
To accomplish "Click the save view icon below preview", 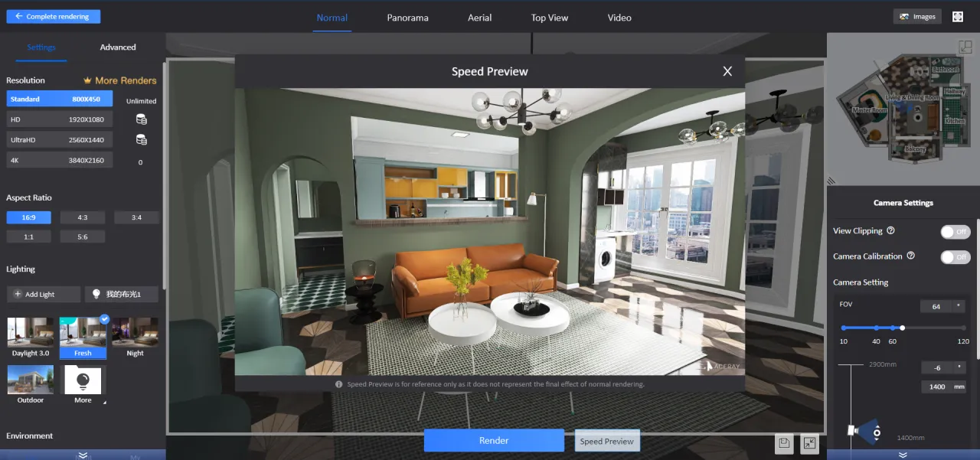I will (783, 442).
